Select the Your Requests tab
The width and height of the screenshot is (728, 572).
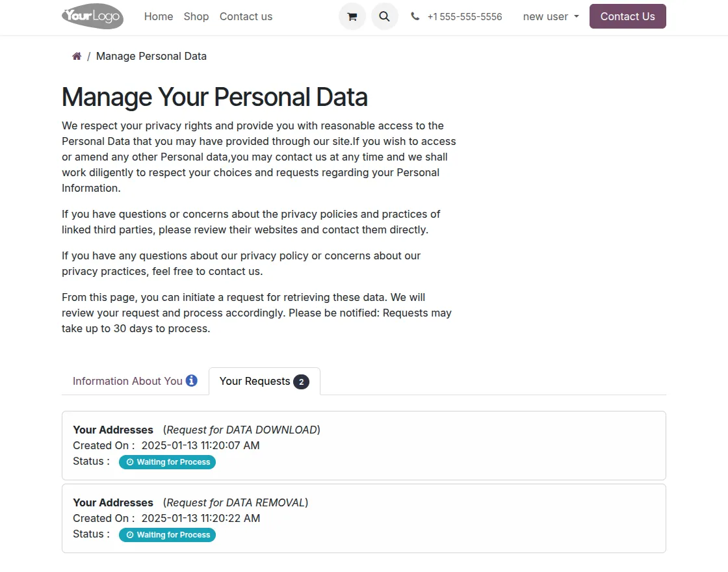255,382
